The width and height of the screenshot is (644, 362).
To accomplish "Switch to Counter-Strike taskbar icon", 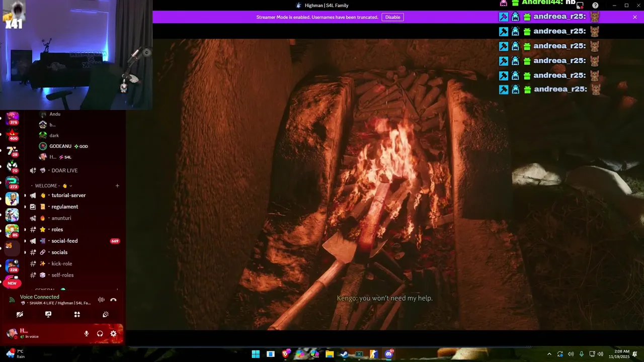I will tap(374, 354).
